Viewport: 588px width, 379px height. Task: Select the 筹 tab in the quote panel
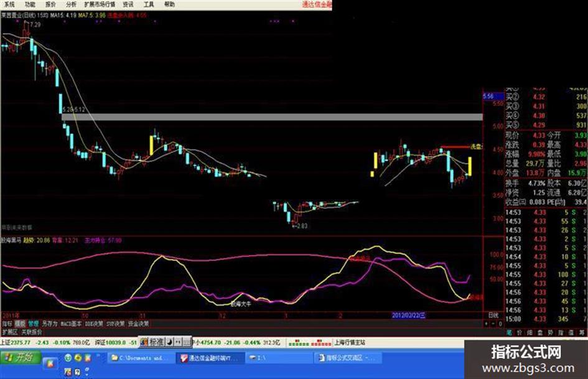(x=582, y=332)
